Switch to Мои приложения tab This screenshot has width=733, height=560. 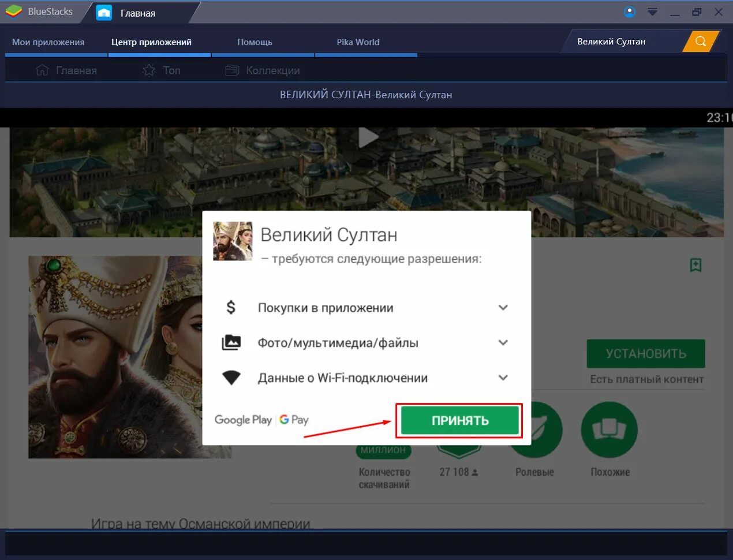click(x=48, y=42)
